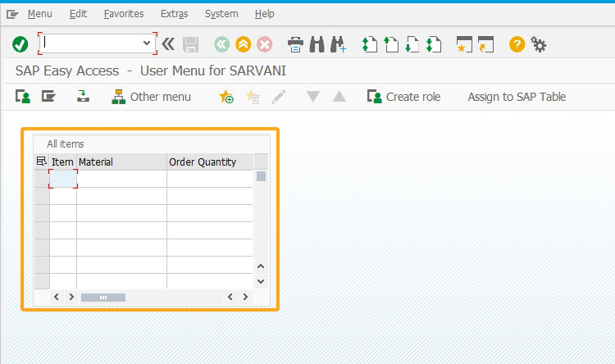The image size is (615, 364).
Task: Collapse the command field with double-chevron
Action: pos(168,44)
